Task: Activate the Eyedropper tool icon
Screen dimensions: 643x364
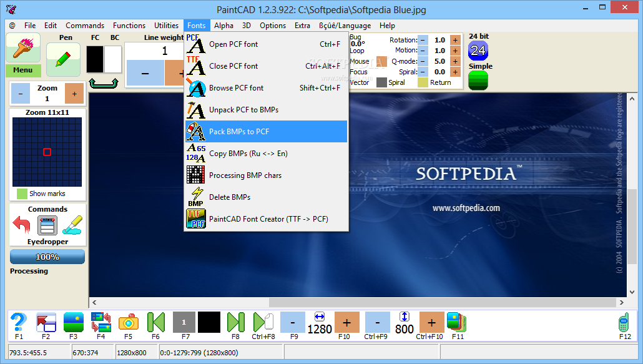Action: 72,225
